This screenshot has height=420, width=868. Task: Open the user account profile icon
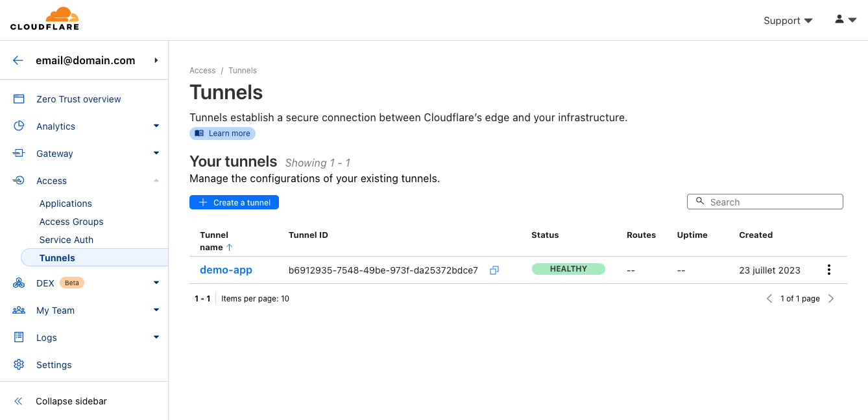[x=845, y=20]
